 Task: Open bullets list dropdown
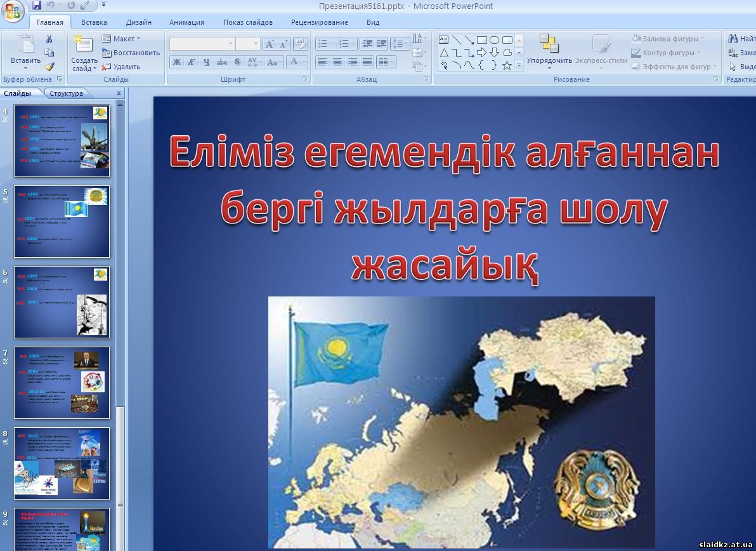tap(325, 44)
